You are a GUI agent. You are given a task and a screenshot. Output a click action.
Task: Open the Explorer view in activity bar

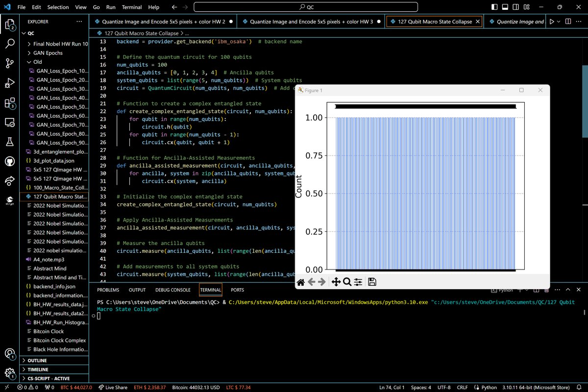(10, 24)
